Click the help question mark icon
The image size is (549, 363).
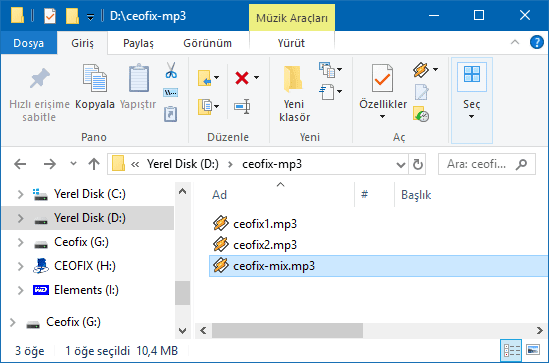[536, 42]
